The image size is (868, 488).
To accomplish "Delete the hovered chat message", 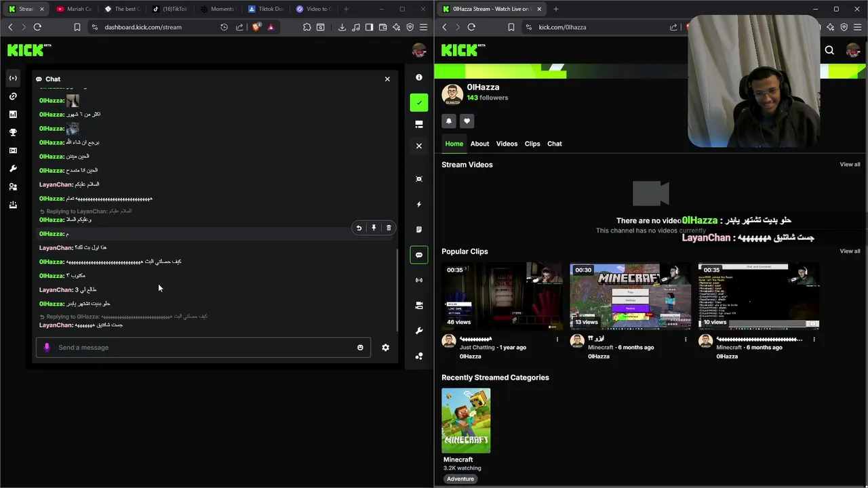I will [389, 228].
